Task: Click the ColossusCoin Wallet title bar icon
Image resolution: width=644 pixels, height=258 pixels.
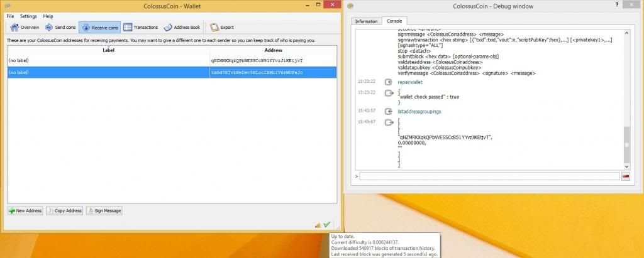Action: pos(7,6)
